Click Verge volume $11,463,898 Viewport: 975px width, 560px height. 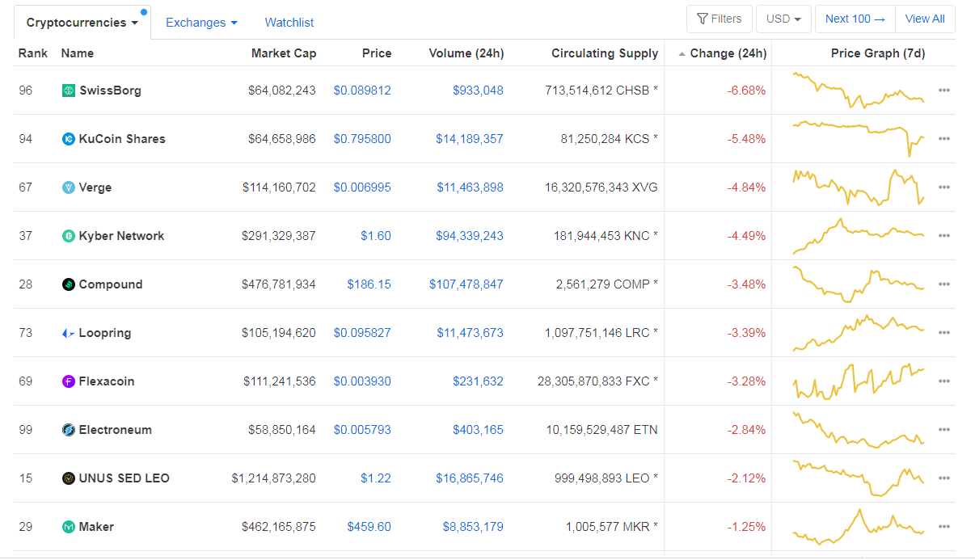click(x=470, y=187)
